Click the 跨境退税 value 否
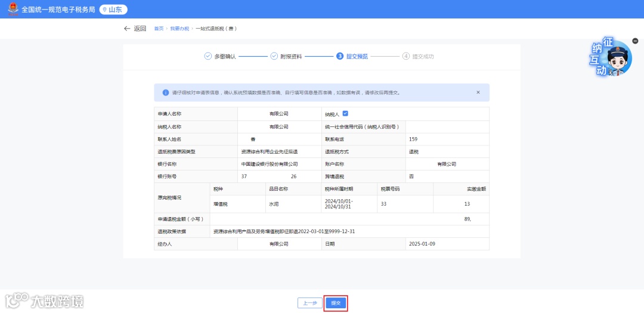Image resolution: width=644 pixels, height=313 pixels. tap(411, 176)
